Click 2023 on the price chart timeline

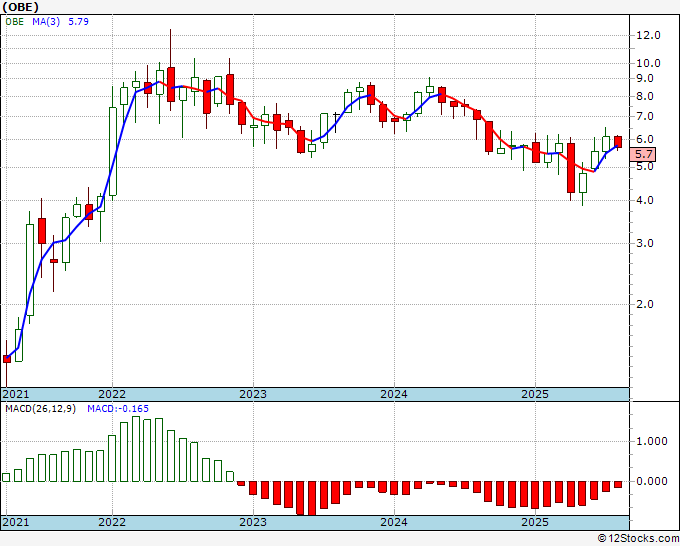[x=253, y=394]
